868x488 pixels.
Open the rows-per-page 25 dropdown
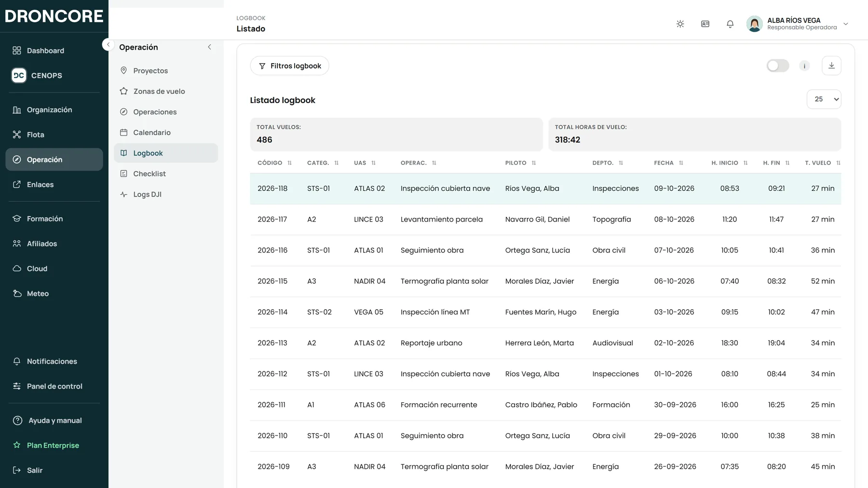click(824, 99)
